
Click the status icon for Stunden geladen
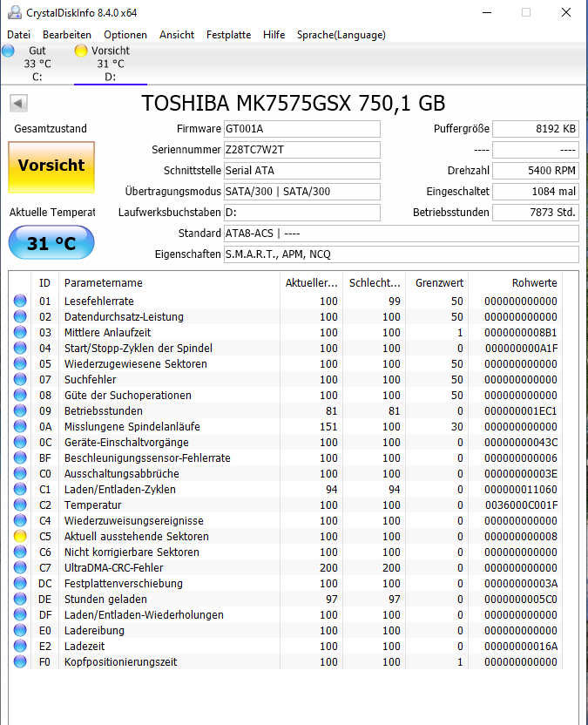(20, 600)
